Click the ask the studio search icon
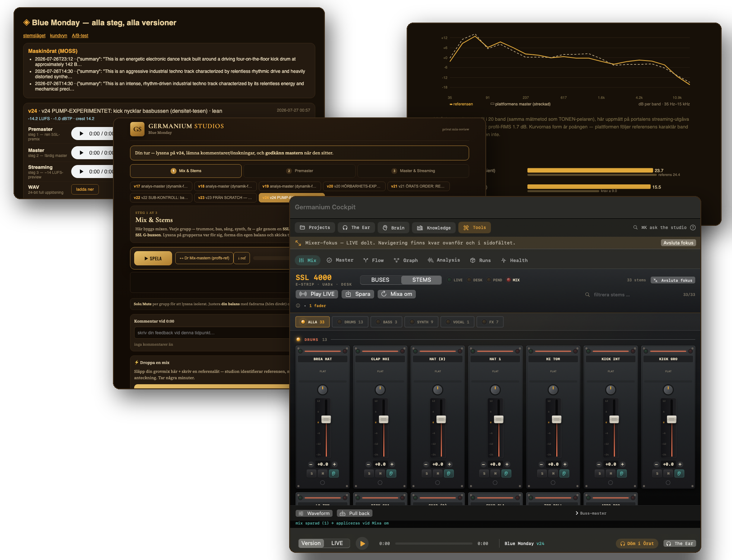Viewport: 732px width, 560px height. pos(635,228)
